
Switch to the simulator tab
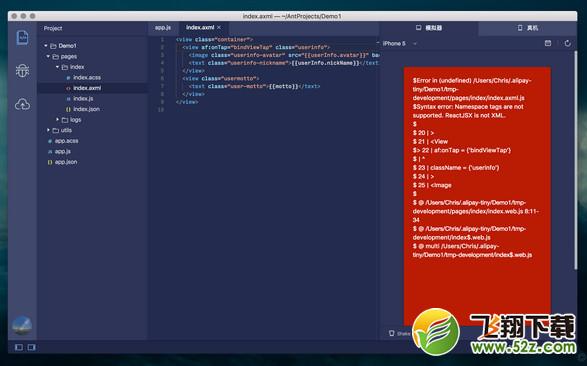point(429,28)
